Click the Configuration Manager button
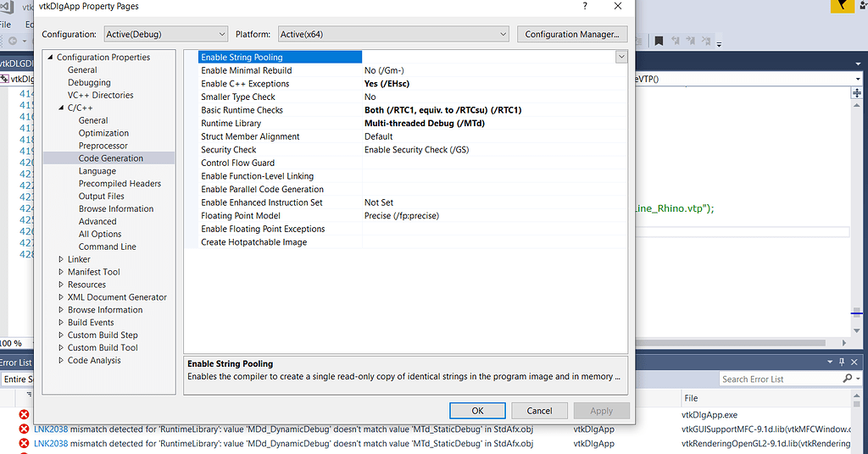This screenshot has height=454, width=868. click(571, 35)
